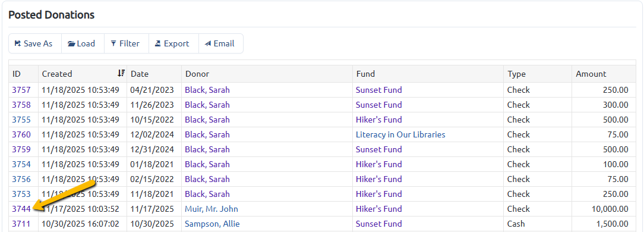Viewport: 644px width, 232px height.
Task: Open donor Black, Sarah in row 3757
Action: point(207,90)
